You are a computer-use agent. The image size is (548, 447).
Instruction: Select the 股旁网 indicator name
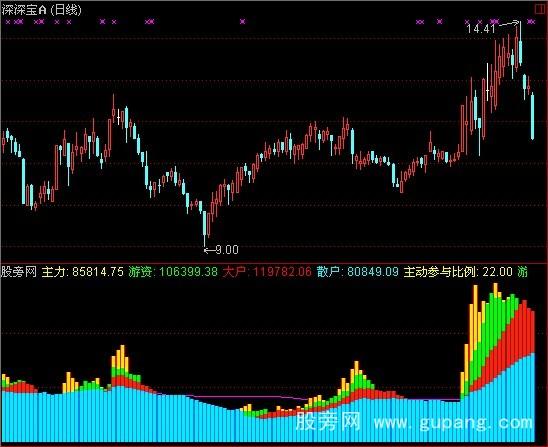coord(19,272)
